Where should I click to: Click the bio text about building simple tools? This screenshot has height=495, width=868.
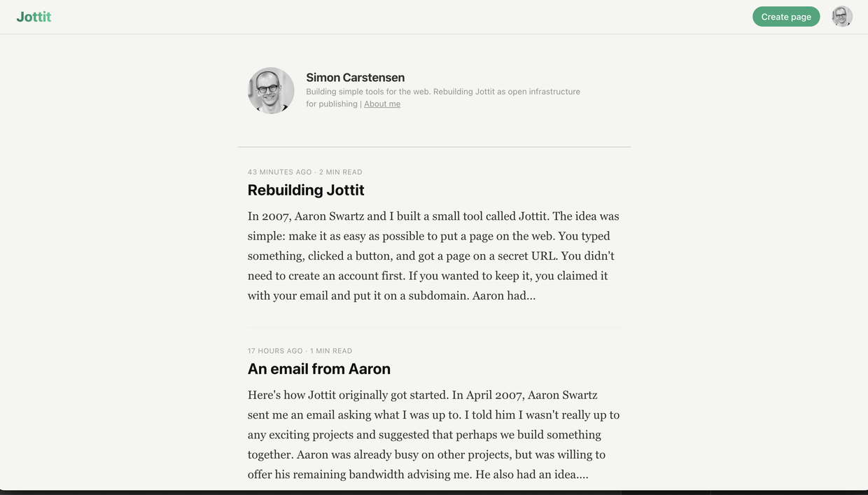click(442, 92)
